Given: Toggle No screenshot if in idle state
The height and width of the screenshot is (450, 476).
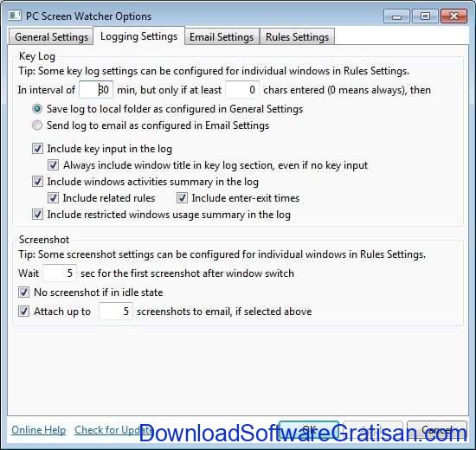Looking at the screenshot, I should 23,292.
